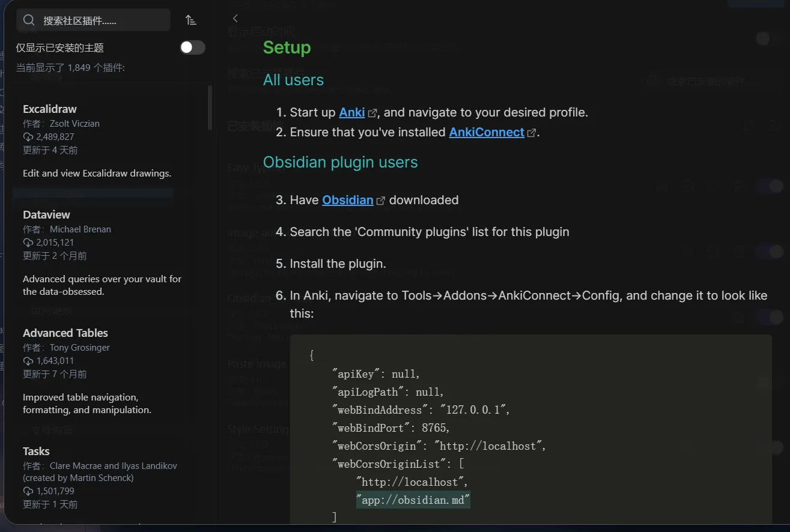Viewport: 790px width, 532px height.
Task: Toggle show installed only switch
Action: tap(192, 47)
